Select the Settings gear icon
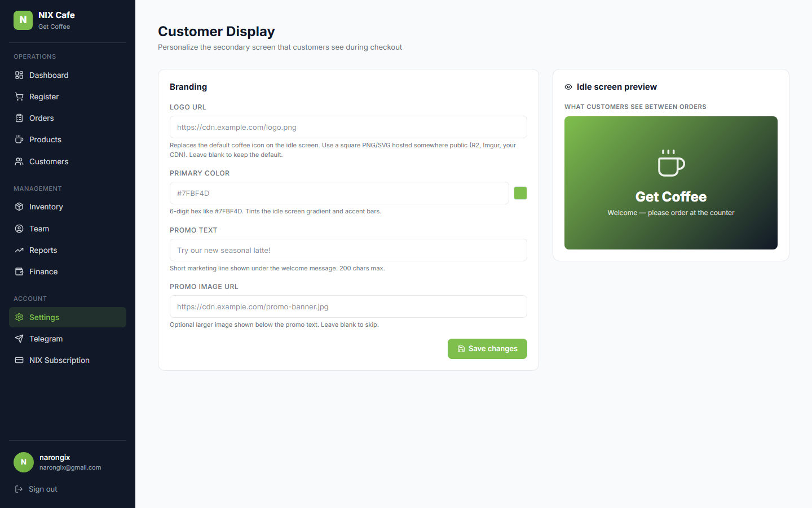Viewport: 812px width, 508px height. (19, 317)
